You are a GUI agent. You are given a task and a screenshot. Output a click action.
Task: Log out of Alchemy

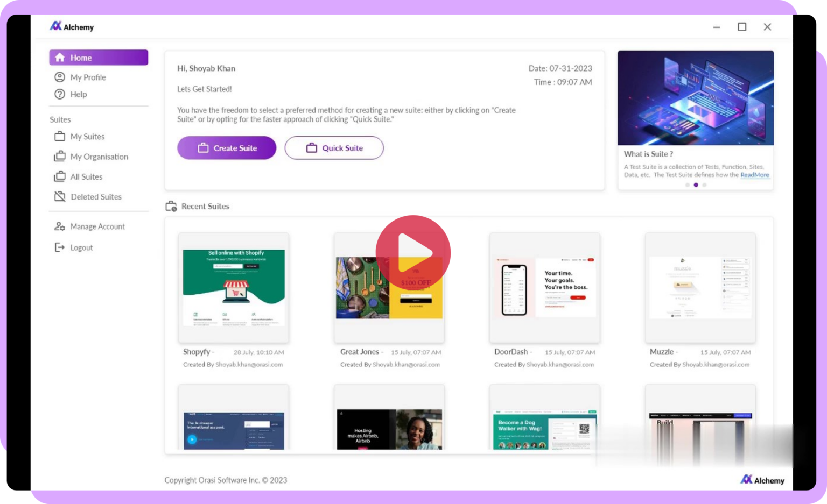(74, 247)
